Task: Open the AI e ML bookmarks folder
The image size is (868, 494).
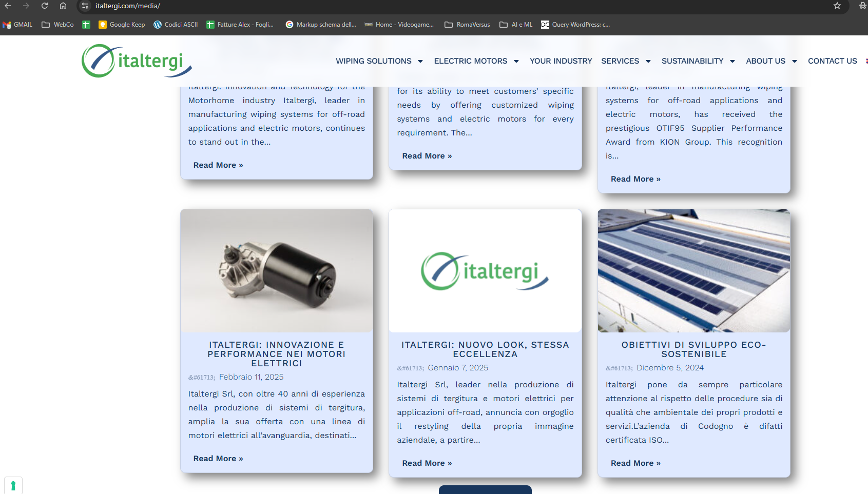Action: click(516, 25)
